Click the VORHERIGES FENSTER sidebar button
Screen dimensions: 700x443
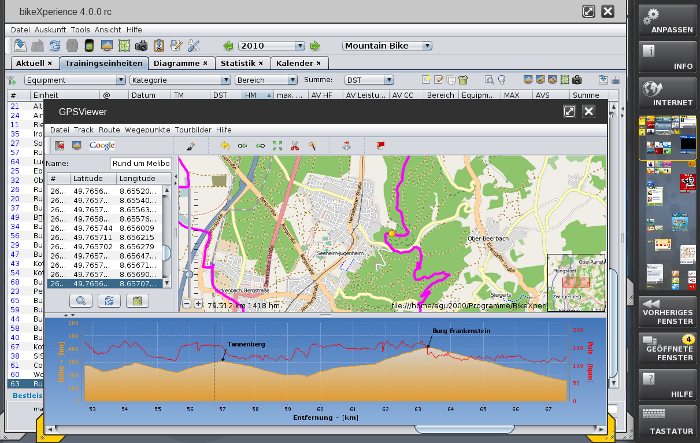pos(667,312)
